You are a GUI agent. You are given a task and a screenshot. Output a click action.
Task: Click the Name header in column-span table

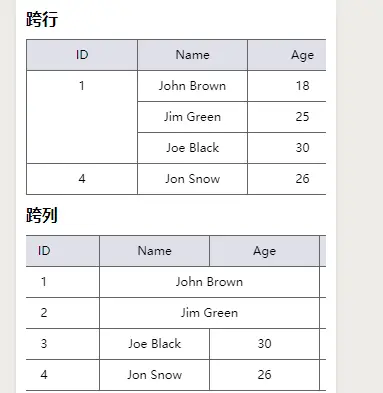(154, 251)
